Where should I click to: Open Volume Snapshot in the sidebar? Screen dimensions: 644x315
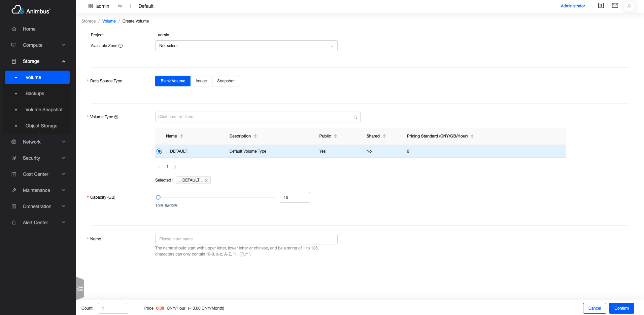pos(44,110)
